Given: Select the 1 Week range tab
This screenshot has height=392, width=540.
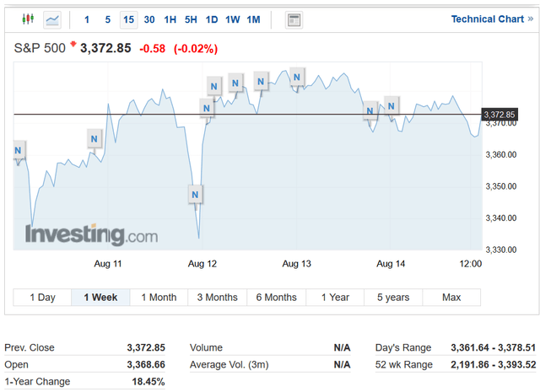Looking at the screenshot, I should [x=100, y=298].
